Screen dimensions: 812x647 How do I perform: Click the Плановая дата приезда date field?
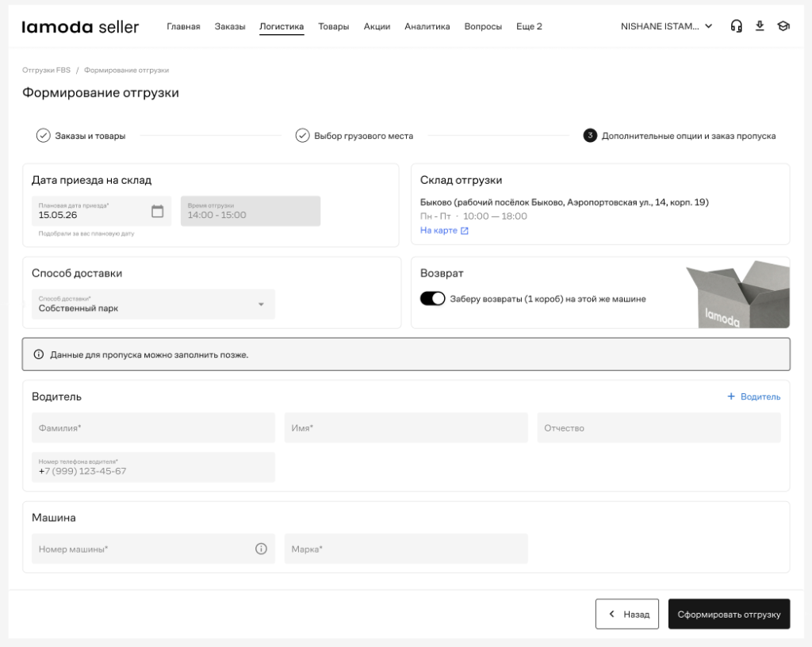101,211
